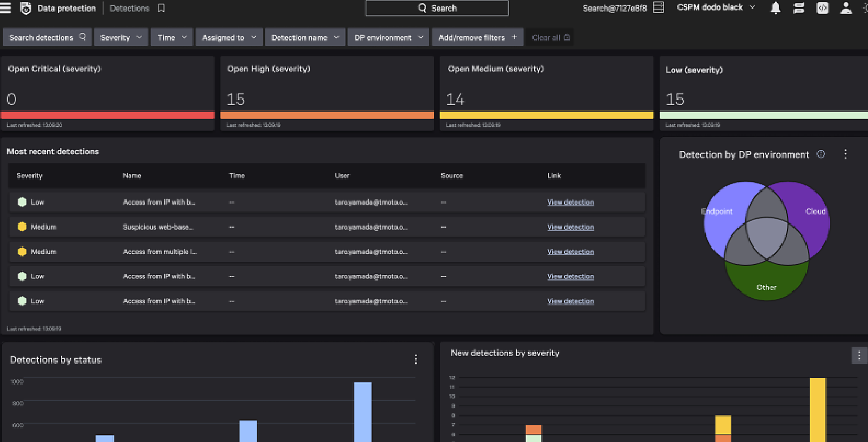Image resolution: width=868 pixels, height=442 pixels.
Task: Click Add/remove filters button
Action: pos(477,38)
